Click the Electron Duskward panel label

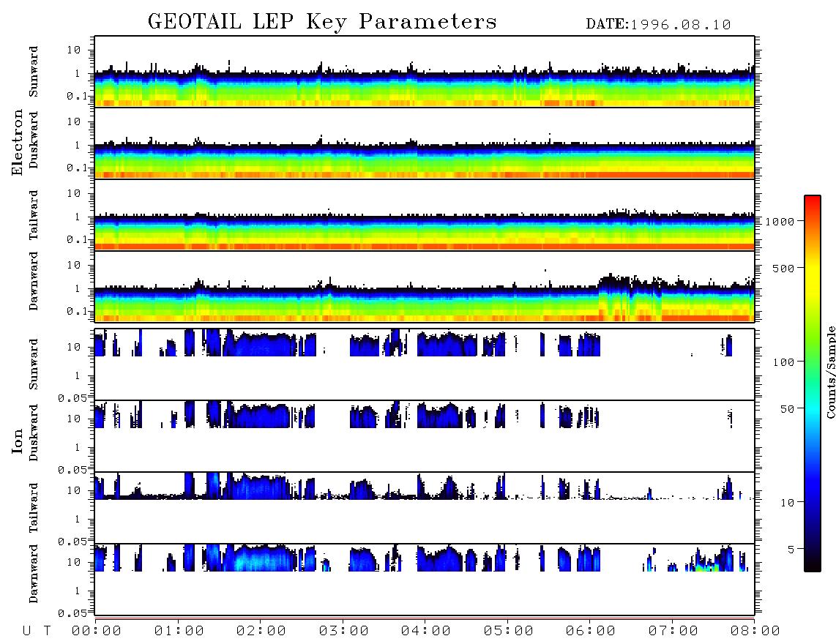pos(34,141)
